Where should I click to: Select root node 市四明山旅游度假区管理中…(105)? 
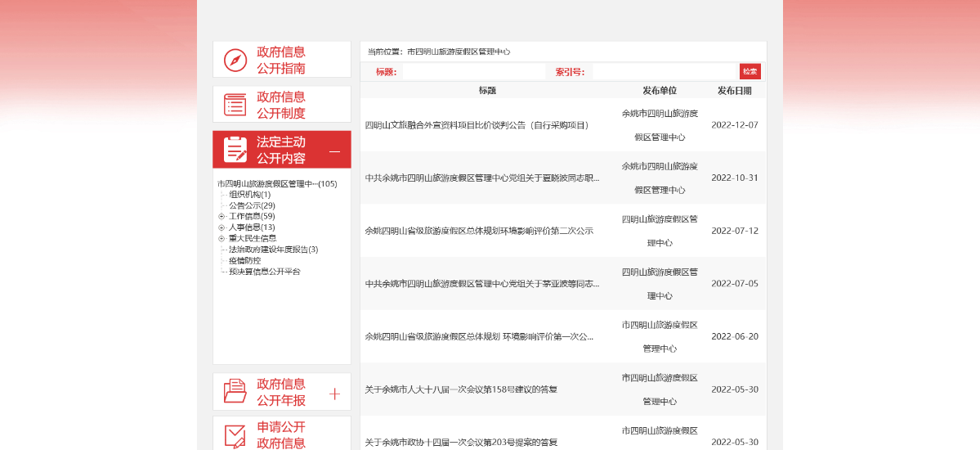[x=278, y=184]
